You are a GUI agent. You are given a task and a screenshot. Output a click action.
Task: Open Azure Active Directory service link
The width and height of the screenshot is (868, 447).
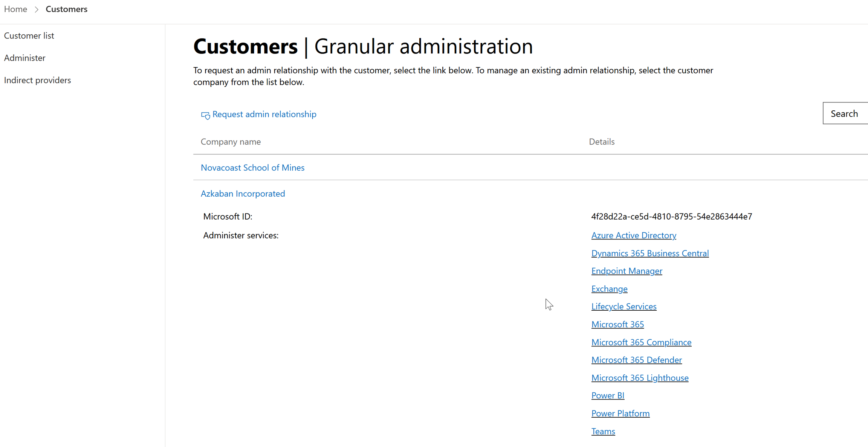[634, 235]
